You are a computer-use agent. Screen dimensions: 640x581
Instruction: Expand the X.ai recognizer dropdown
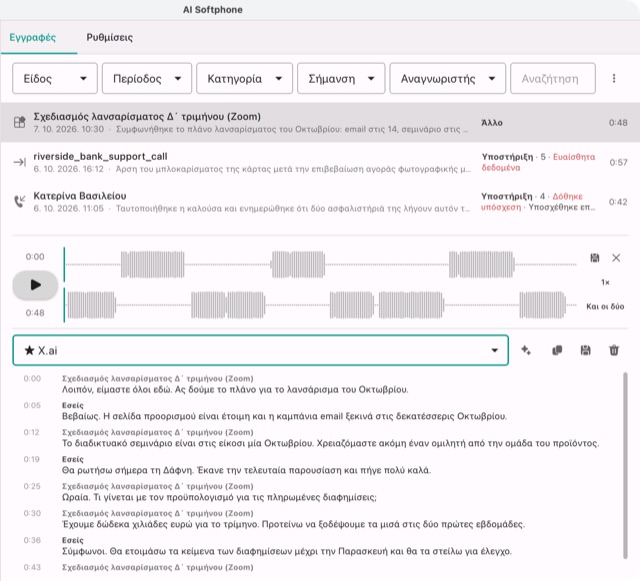260,350
